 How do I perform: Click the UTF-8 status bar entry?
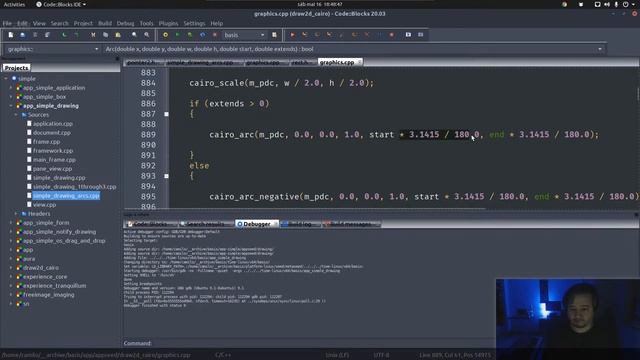coord(381,355)
